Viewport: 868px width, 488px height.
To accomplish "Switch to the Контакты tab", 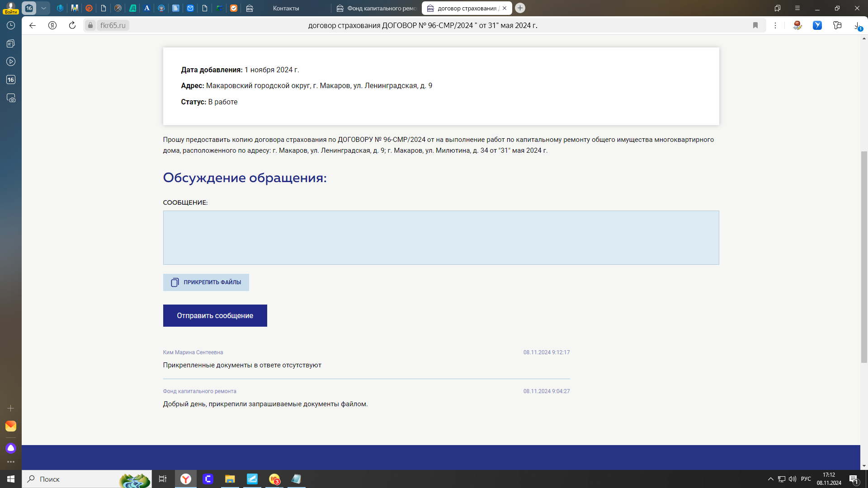I will click(x=286, y=8).
